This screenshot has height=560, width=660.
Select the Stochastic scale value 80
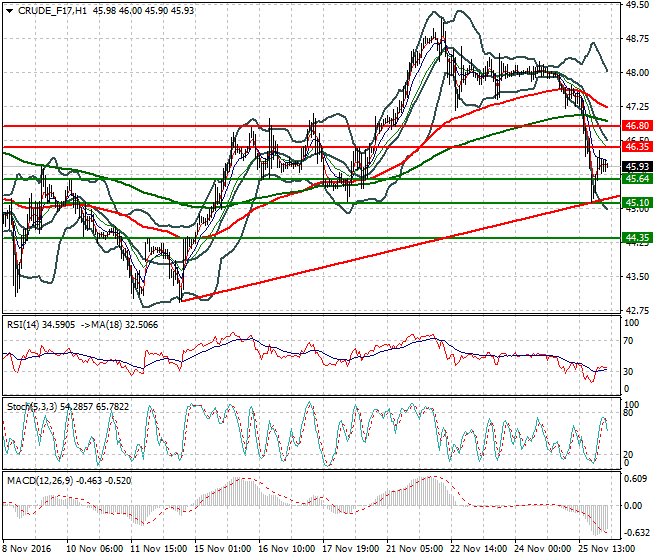click(628, 413)
